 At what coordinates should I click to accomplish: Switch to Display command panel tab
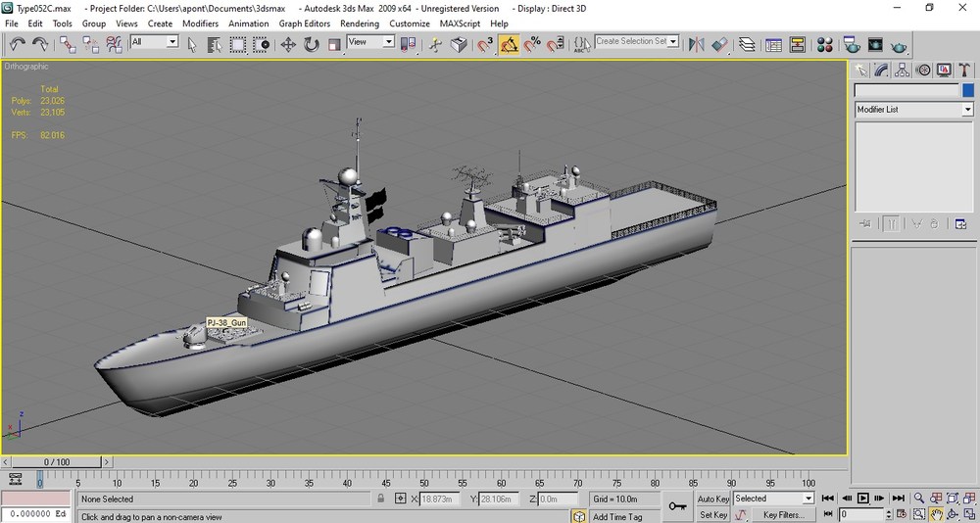click(x=944, y=70)
